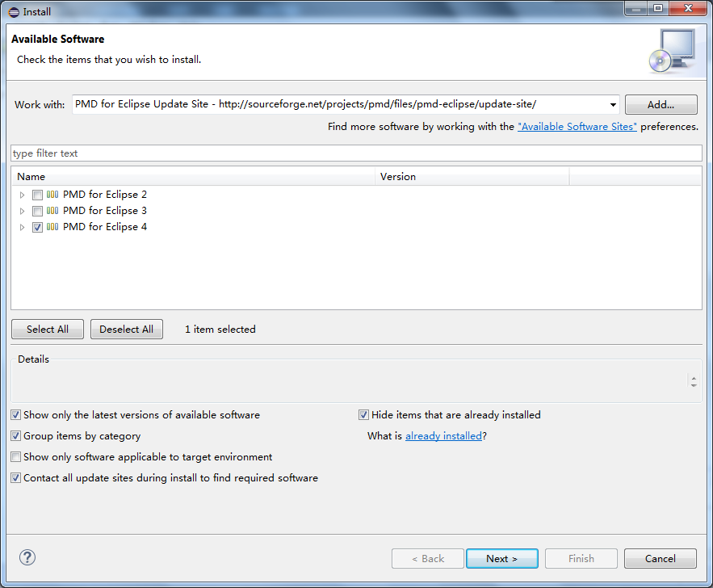This screenshot has width=713, height=588.
Task: Open the already installed link
Action: [443, 435]
